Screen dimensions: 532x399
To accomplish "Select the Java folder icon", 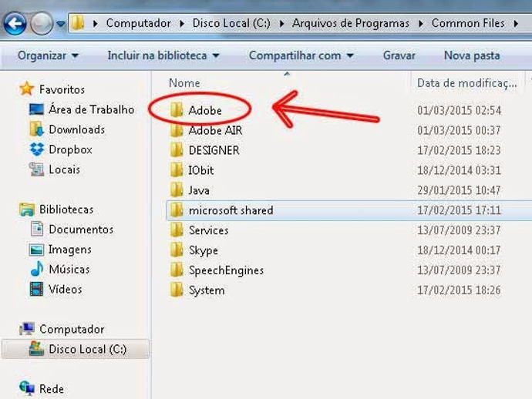I will pyautogui.click(x=177, y=189).
